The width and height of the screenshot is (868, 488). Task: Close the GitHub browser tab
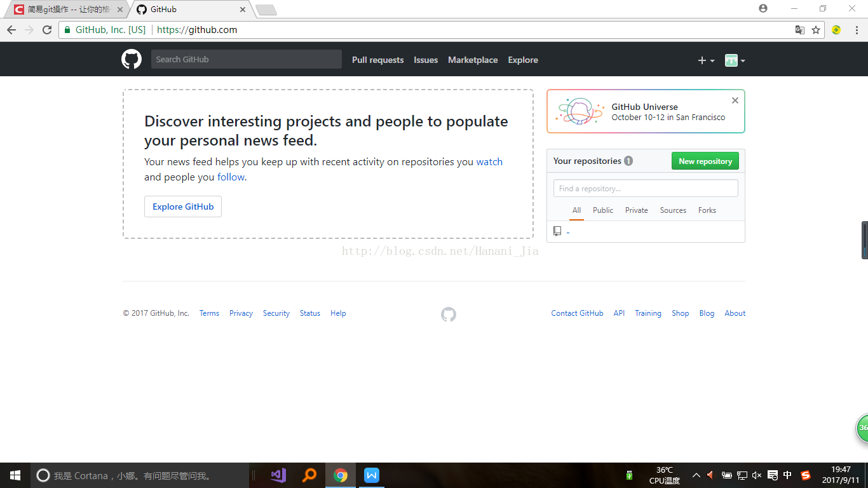tap(242, 10)
